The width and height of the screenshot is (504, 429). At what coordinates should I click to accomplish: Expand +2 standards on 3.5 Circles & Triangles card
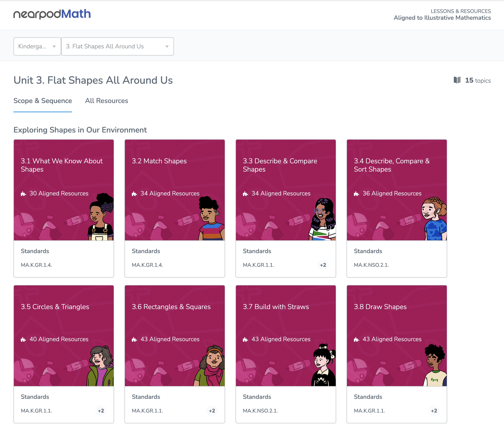pyautogui.click(x=101, y=411)
